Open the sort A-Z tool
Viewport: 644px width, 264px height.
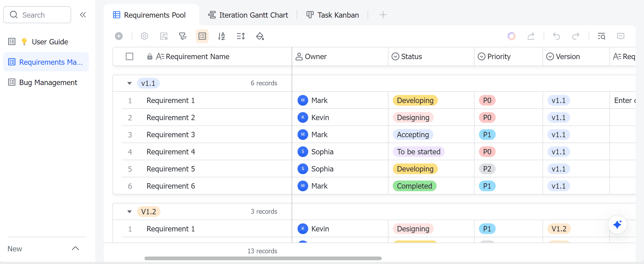[222, 36]
